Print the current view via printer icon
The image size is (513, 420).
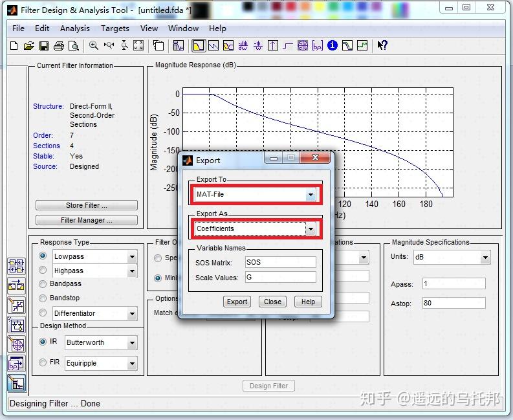coord(59,45)
